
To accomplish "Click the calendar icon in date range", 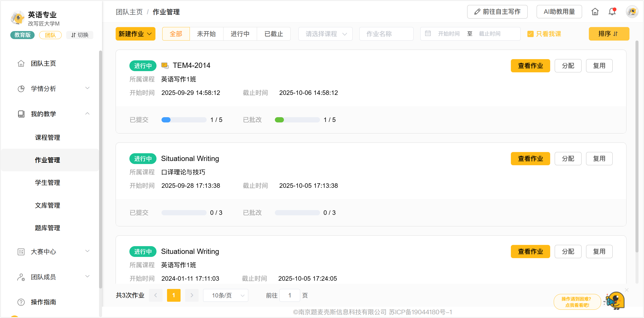I will 428,34.
